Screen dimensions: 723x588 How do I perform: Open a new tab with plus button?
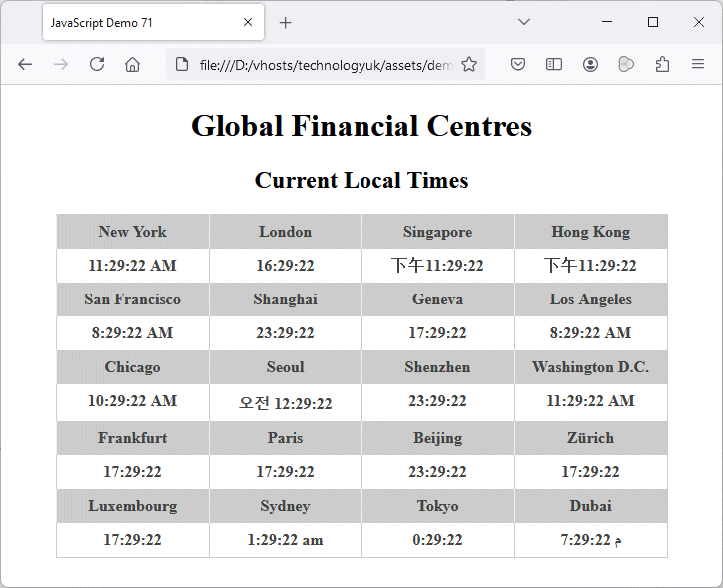tap(286, 23)
